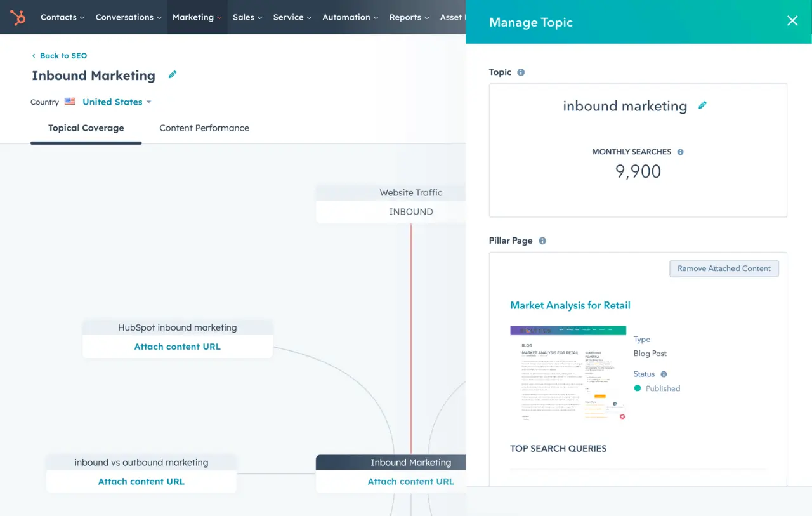812x516 pixels.
Task: Click the Status info icon
Action: coord(664,374)
